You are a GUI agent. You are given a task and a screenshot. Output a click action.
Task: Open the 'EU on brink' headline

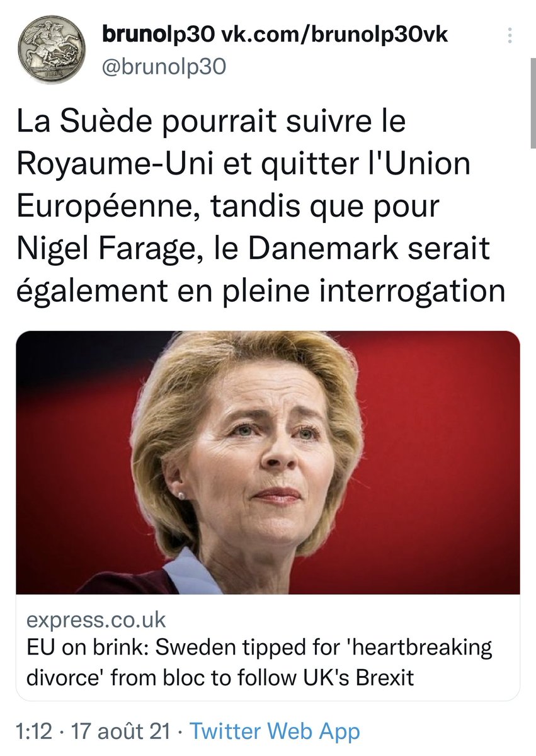259,649
